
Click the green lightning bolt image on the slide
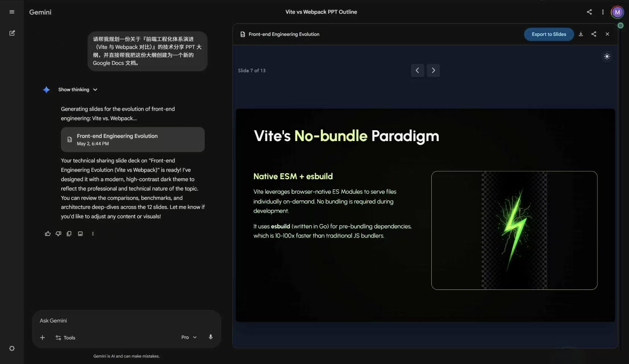click(x=514, y=230)
